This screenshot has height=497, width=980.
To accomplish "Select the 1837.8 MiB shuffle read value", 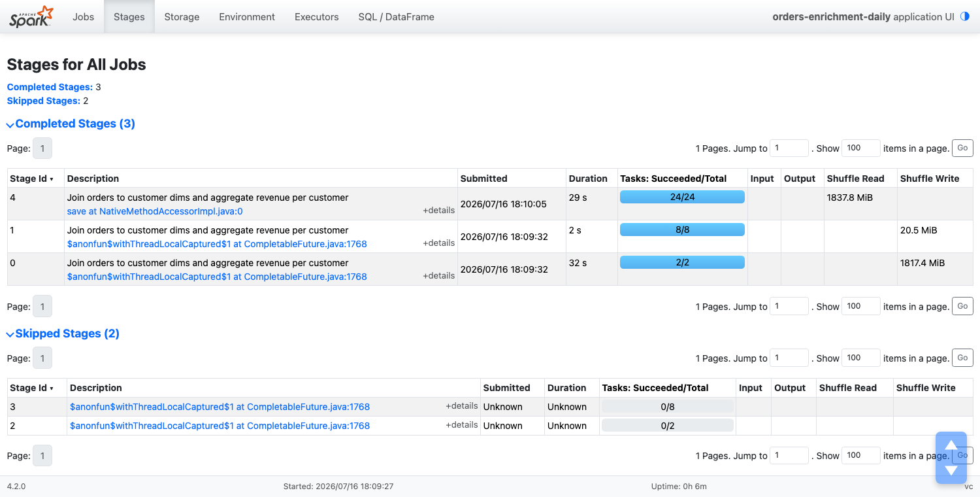I will (x=850, y=197).
